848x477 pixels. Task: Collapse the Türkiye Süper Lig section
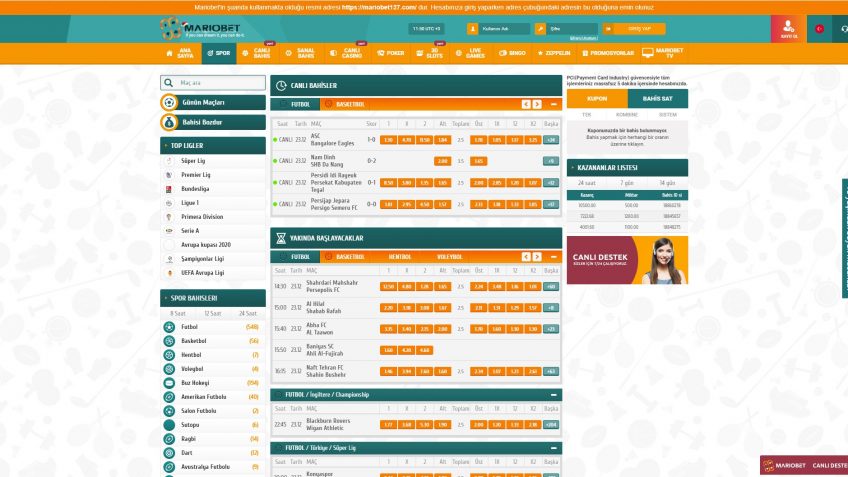553,448
